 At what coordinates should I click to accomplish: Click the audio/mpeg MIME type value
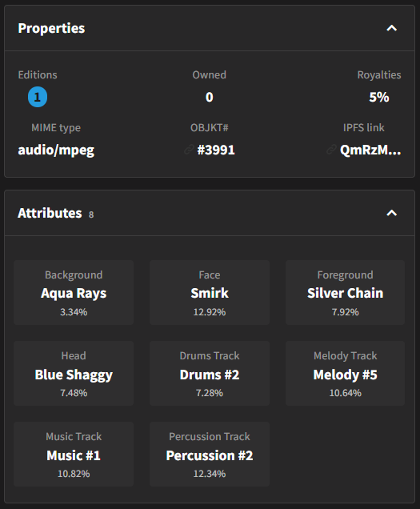click(x=56, y=150)
